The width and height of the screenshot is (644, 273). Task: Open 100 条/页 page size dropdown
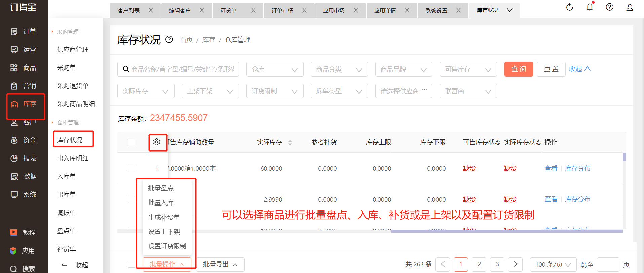553,264
